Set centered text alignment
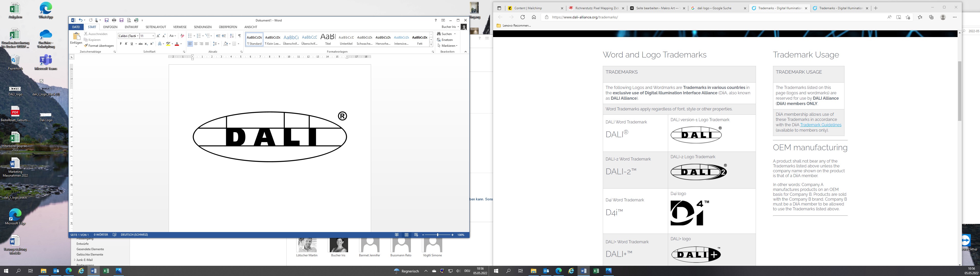 click(x=195, y=44)
